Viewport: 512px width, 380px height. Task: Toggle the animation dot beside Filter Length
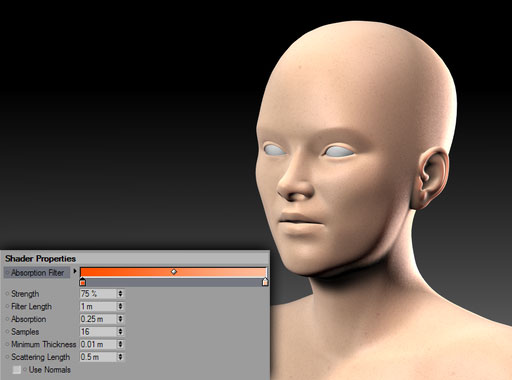point(7,306)
